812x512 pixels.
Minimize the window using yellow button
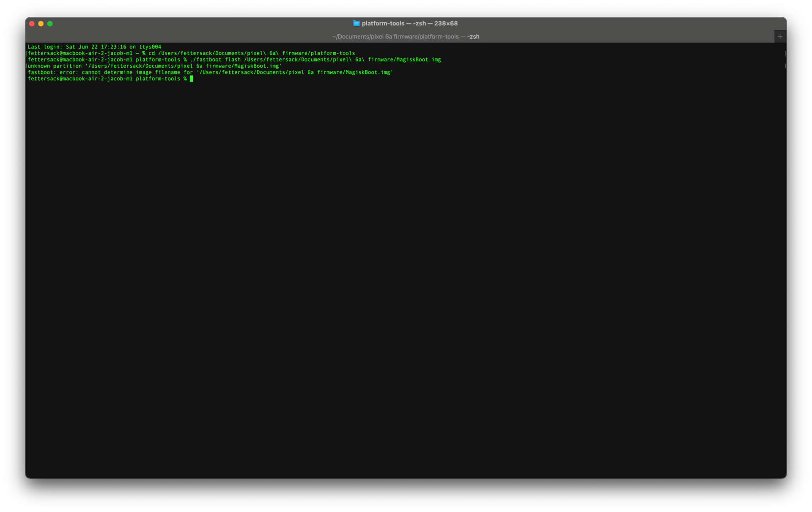(41, 24)
